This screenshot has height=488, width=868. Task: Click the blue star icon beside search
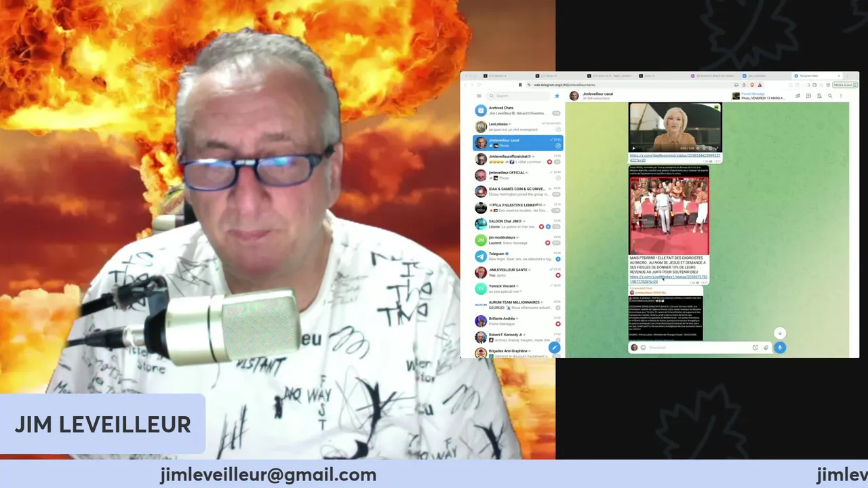[557, 96]
